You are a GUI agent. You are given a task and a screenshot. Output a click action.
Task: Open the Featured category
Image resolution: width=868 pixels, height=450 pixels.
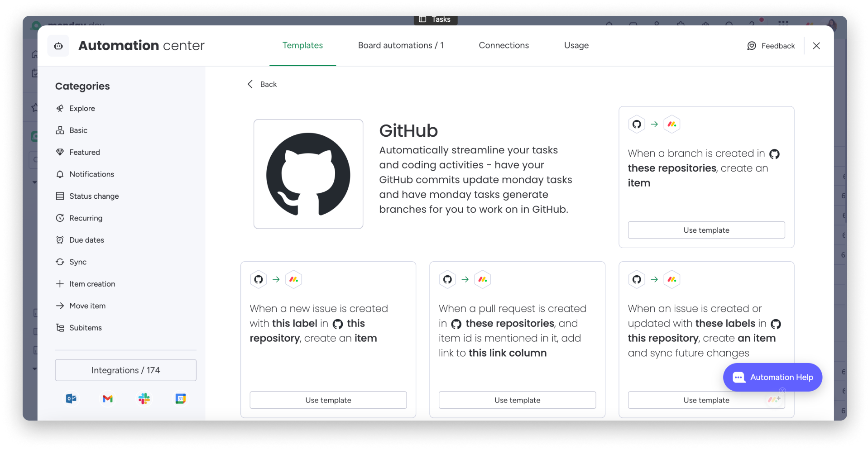tap(78, 152)
